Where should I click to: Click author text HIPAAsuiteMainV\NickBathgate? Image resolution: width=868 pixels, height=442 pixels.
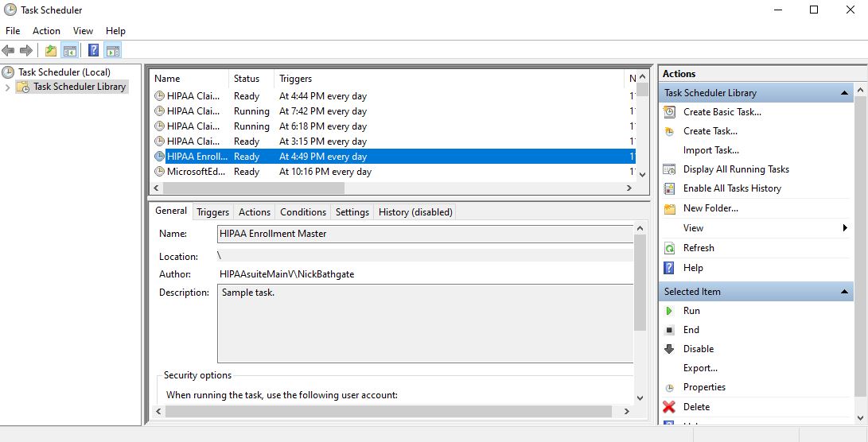286,274
